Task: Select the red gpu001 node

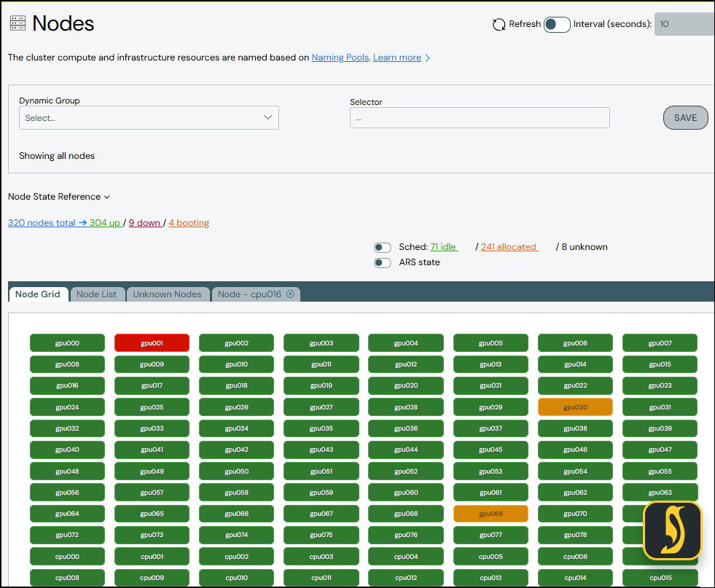Action: [x=152, y=342]
